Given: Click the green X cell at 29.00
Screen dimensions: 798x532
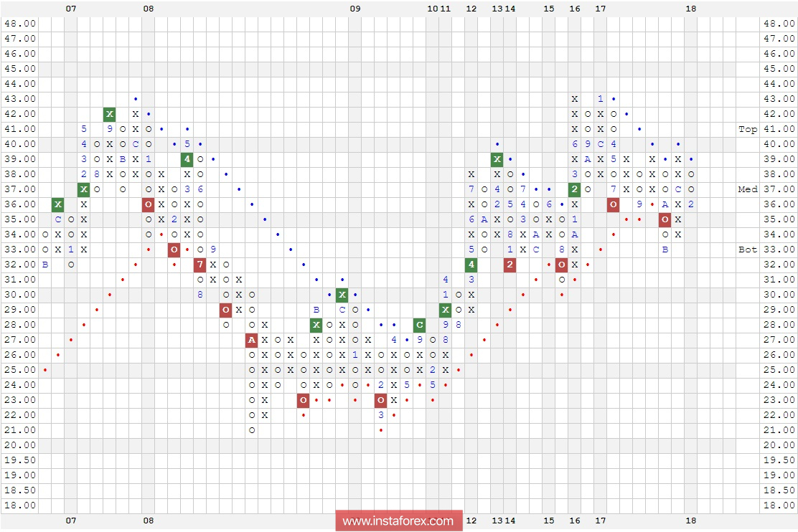Looking at the screenshot, I should [x=446, y=310].
